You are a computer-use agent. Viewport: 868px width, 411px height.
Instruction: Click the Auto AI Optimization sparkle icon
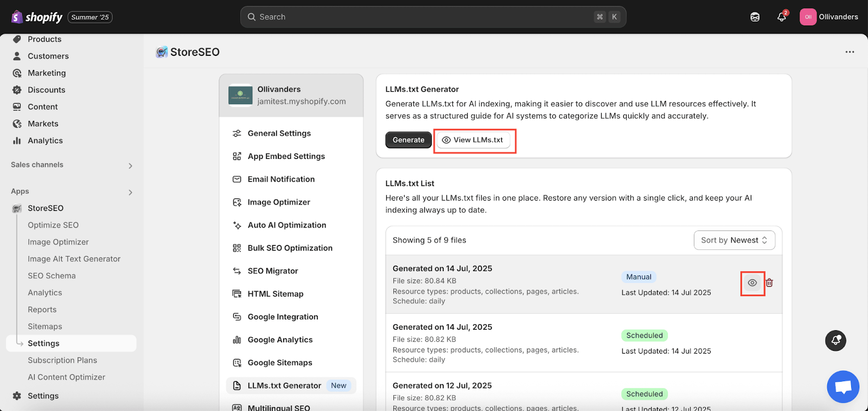pos(237,225)
